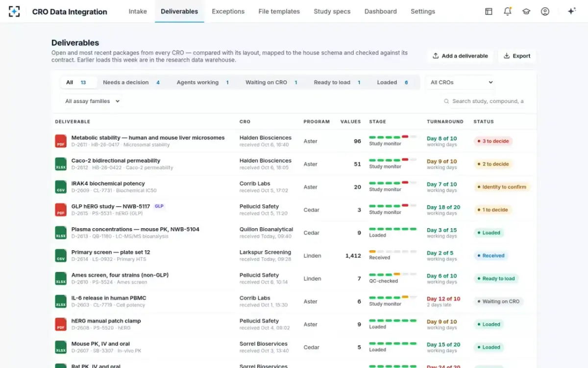588x368 pixels.
Task: Sort by the Turnaround column header
Action: [445, 122]
